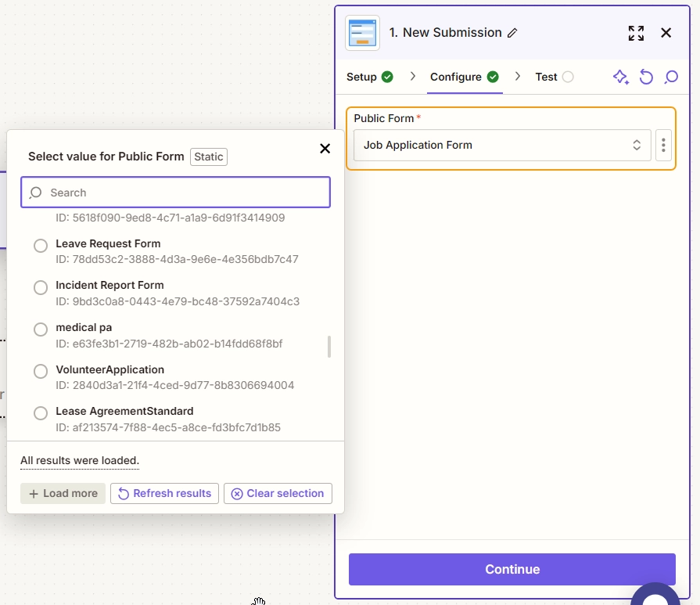Click Refresh results button
700x605 pixels.
coord(164,493)
